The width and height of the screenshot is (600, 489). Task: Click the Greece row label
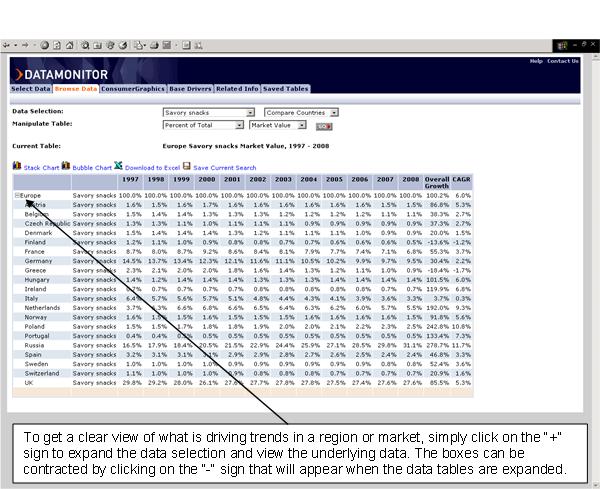35,270
